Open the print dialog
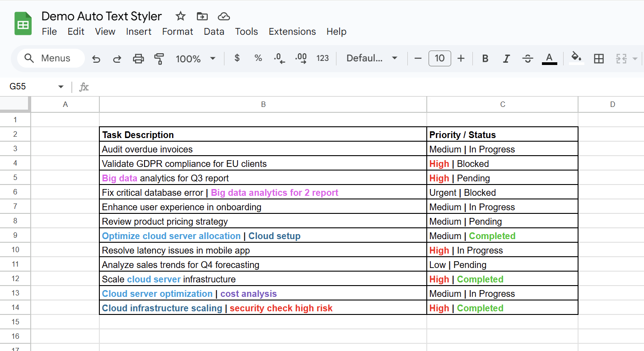 pos(139,58)
